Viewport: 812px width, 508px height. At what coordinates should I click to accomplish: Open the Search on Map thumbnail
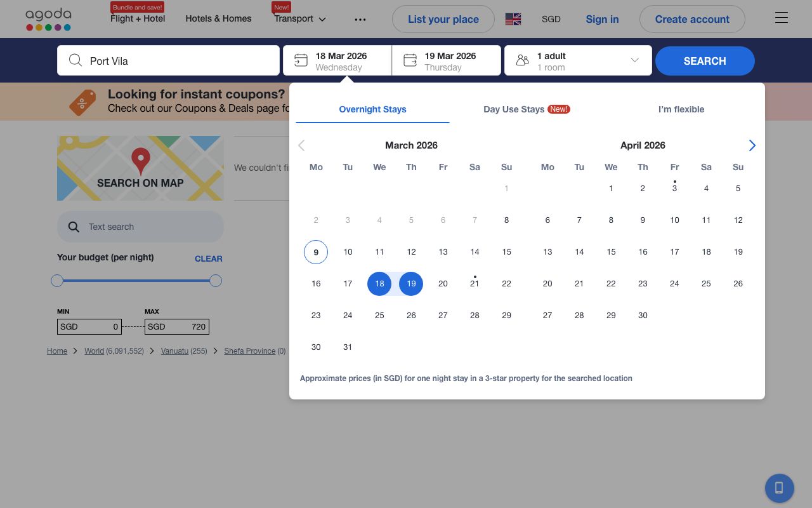coord(140,168)
